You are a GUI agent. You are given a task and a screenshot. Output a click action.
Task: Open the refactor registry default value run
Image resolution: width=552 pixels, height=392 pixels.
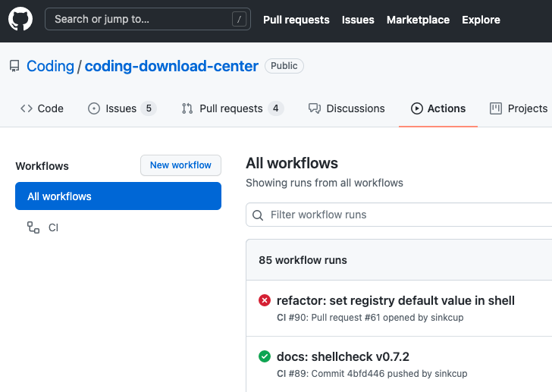click(396, 301)
